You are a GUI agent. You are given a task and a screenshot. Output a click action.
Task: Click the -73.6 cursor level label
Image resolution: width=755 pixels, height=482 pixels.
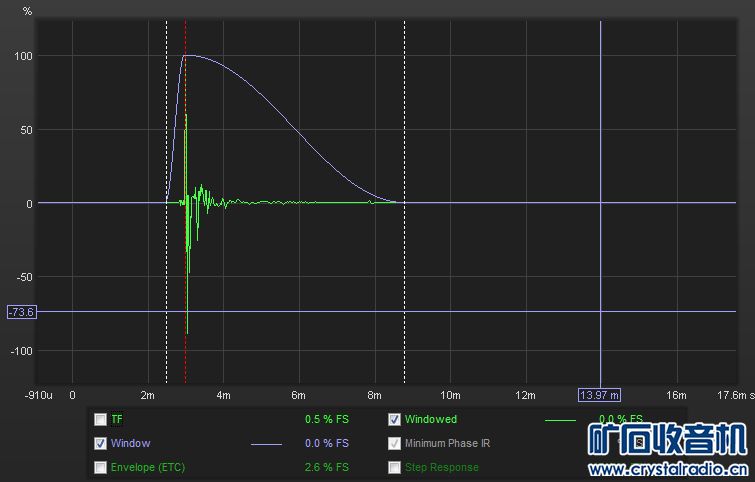[x=20, y=312]
